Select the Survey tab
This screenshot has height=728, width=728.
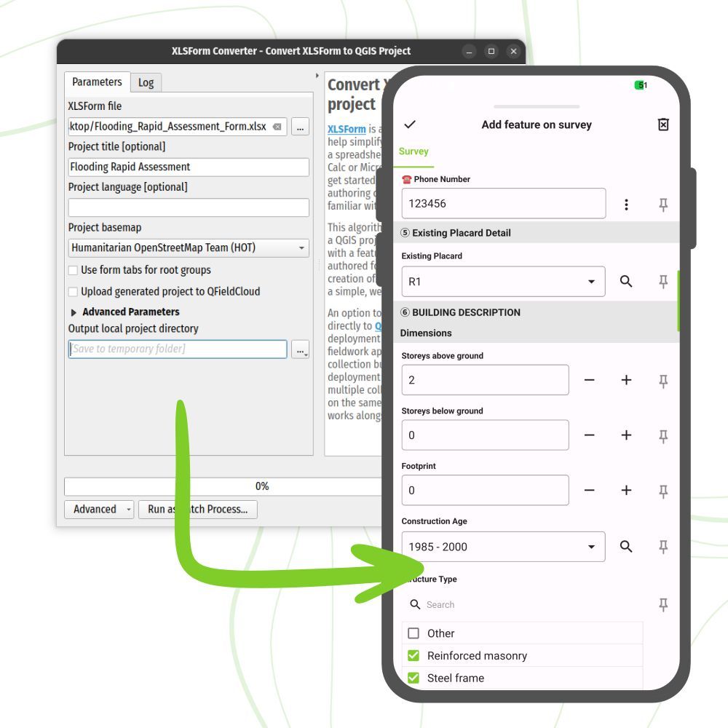click(x=414, y=151)
